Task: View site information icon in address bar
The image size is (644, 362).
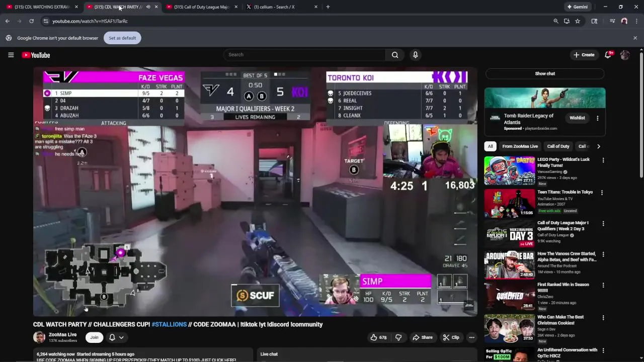Action: click(x=46, y=21)
